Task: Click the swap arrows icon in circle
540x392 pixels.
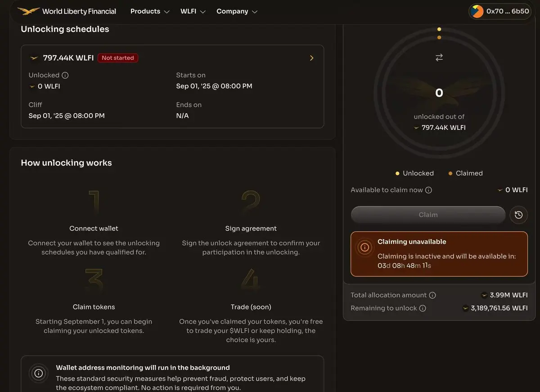Action: click(x=439, y=58)
